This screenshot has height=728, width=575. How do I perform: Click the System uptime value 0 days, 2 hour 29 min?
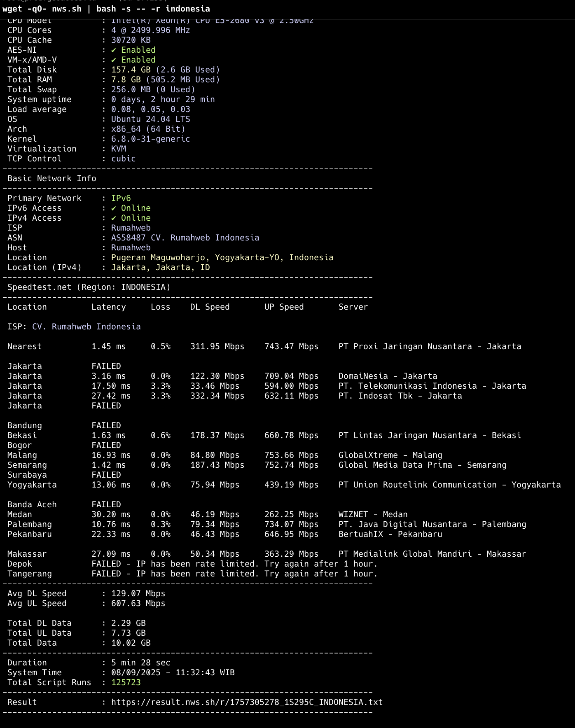coord(163,99)
